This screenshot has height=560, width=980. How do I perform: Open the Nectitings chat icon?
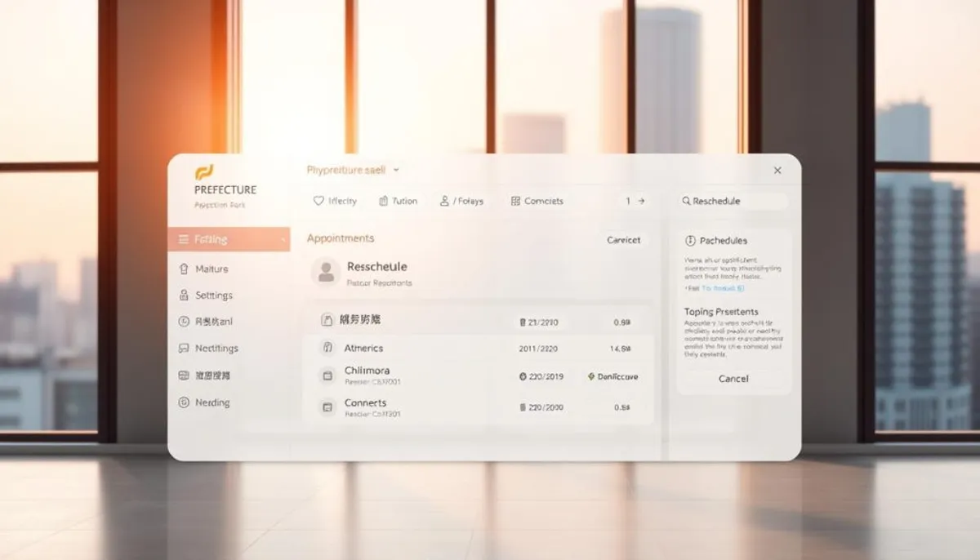pos(183,348)
